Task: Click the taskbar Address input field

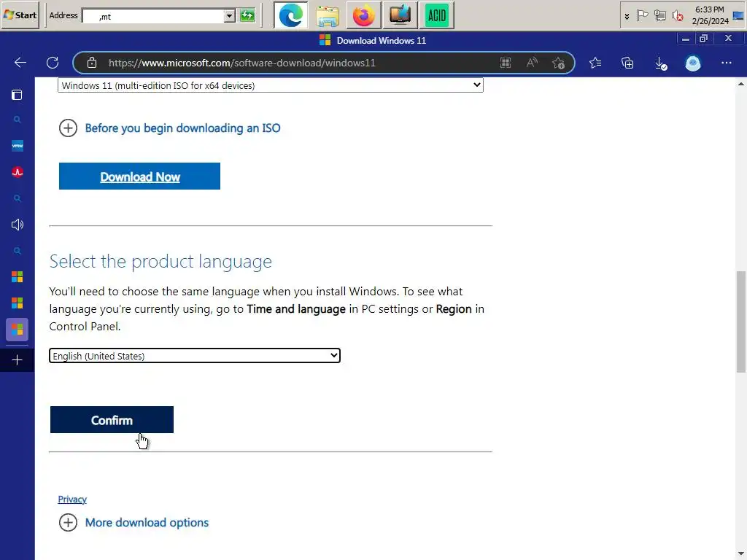Action: point(153,16)
